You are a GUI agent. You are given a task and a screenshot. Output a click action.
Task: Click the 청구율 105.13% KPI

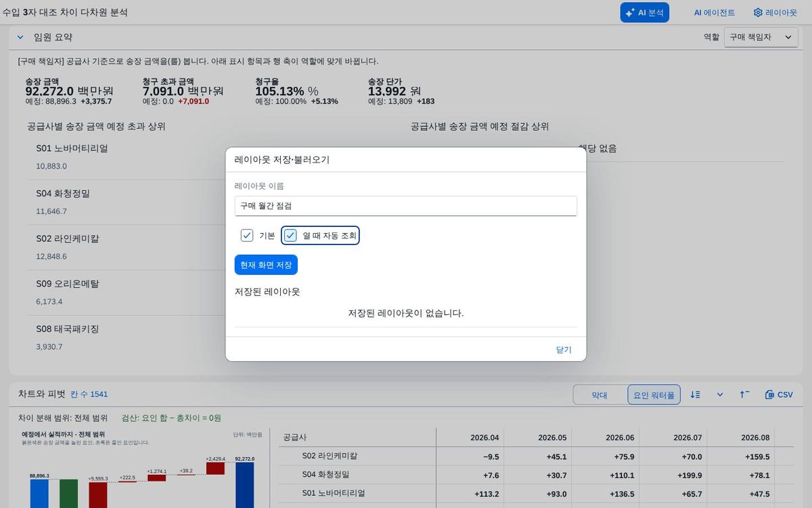pos(296,91)
